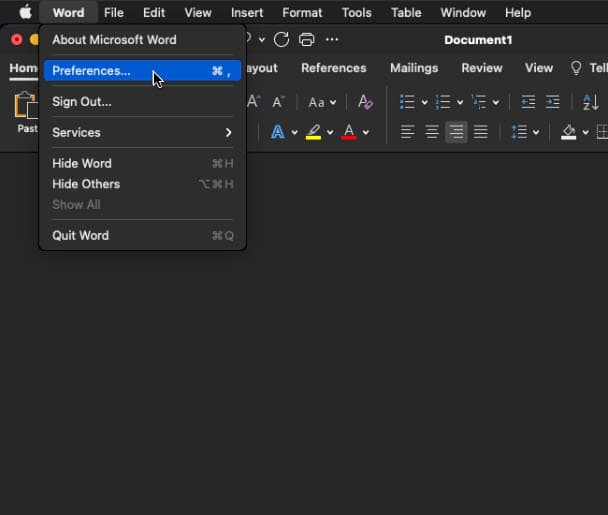
Task: Align text right
Action: click(456, 132)
